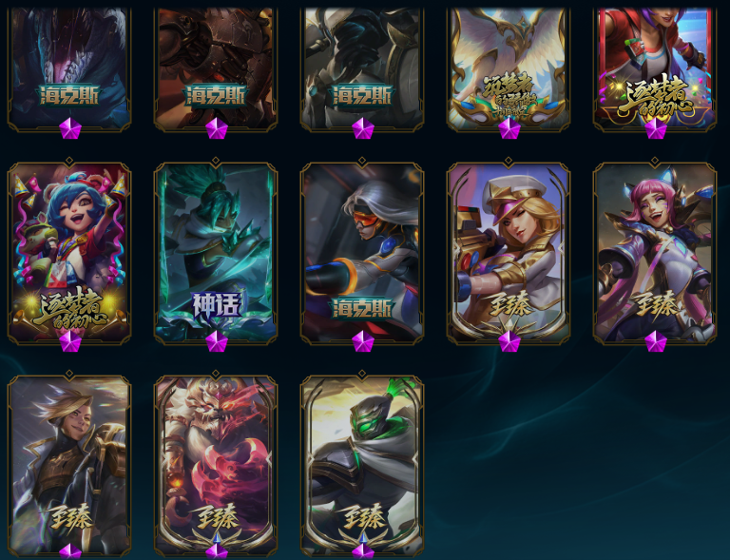Viewport: 730px width, 560px height.
Task: Select the green-visored armored knight 至臻 card
Action: 362,465
